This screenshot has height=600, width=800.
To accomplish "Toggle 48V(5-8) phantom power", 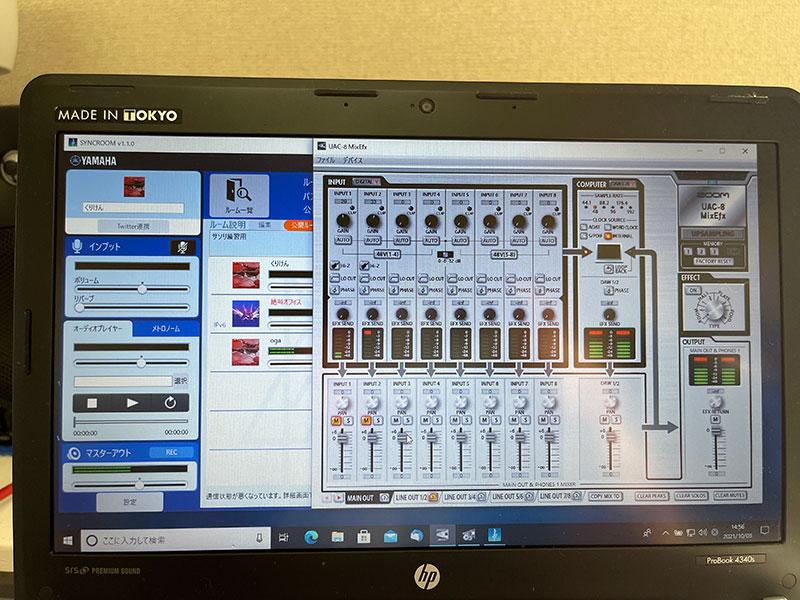I will click(x=504, y=254).
